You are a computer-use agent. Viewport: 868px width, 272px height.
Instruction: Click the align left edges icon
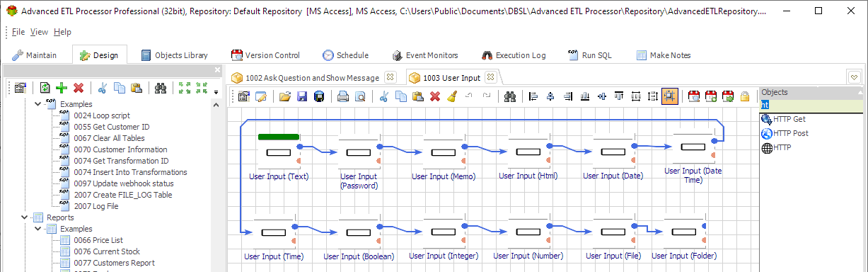(x=533, y=97)
